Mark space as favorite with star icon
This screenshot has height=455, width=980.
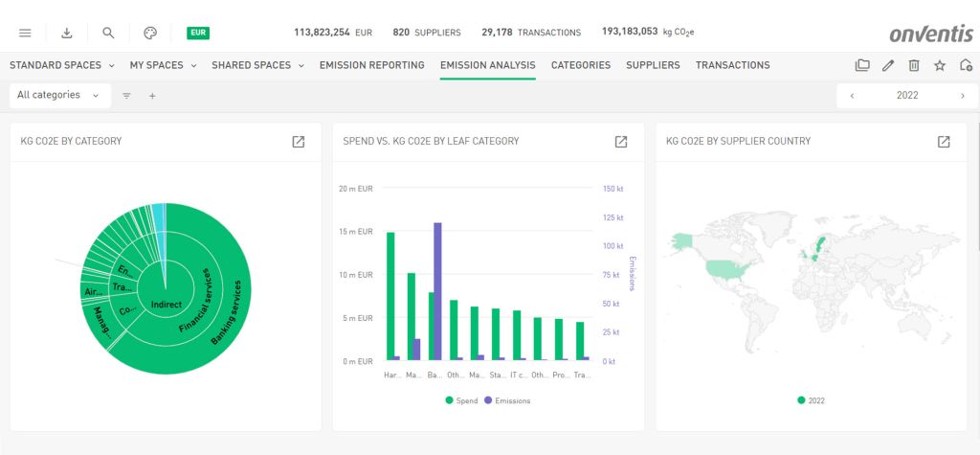pos(940,65)
